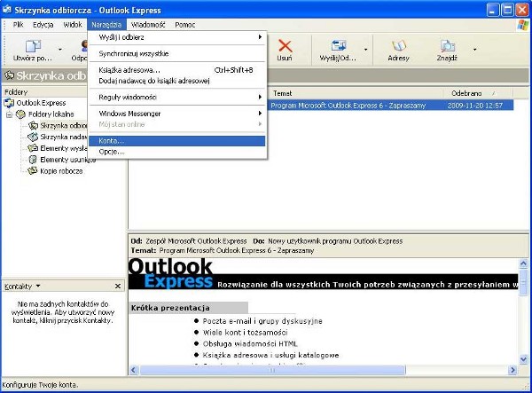Sort by the Odebrano column header
Viewport: 532px width, 393px height.
tap(478, 93)
